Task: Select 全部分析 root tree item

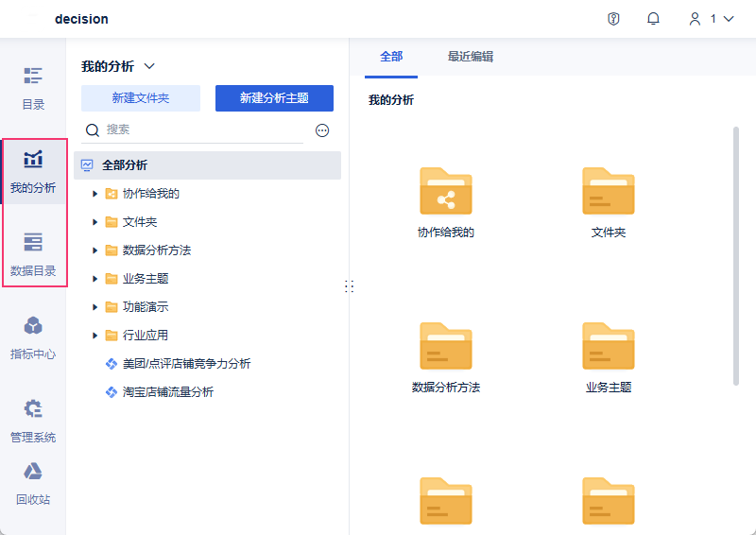Action: 207,165
